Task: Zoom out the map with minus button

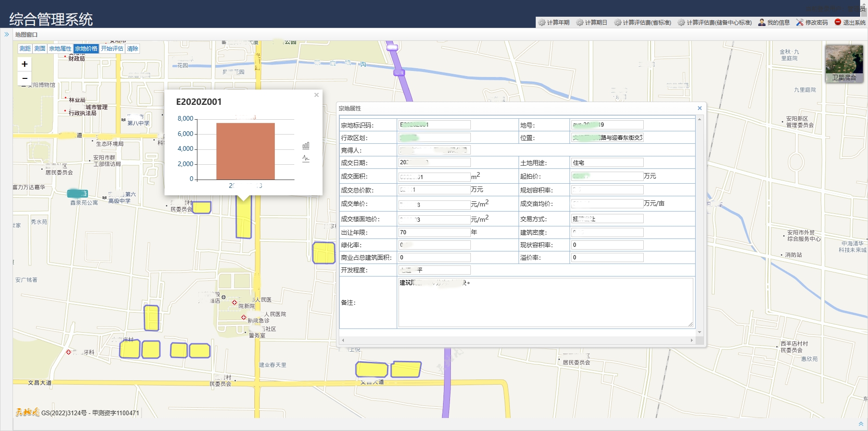Action: pyautogui.click(x=25, y=78)
